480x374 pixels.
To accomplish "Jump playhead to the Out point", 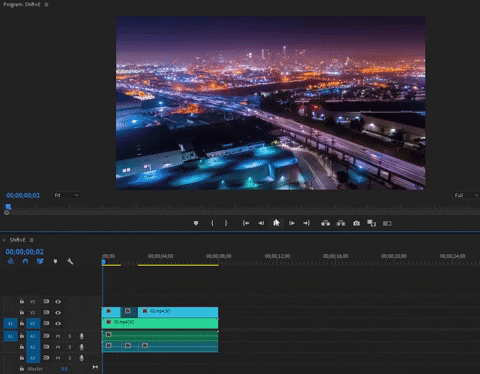I will pyautogui.click(x=307, y=223).
